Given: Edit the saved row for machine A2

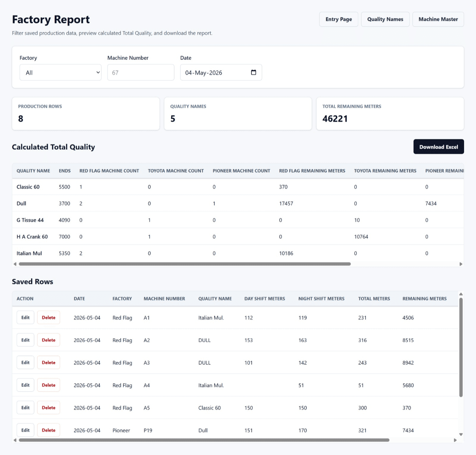Looking at the screenshot, I should click(x=26, y=340).
